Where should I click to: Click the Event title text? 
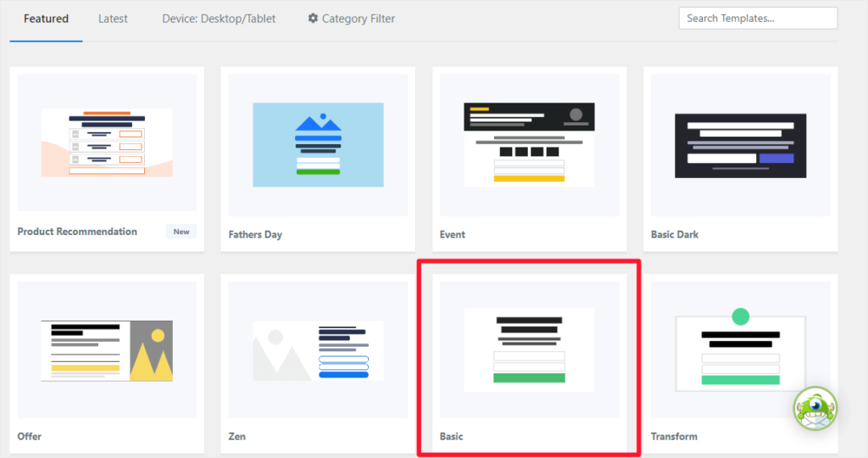point(453,234)
